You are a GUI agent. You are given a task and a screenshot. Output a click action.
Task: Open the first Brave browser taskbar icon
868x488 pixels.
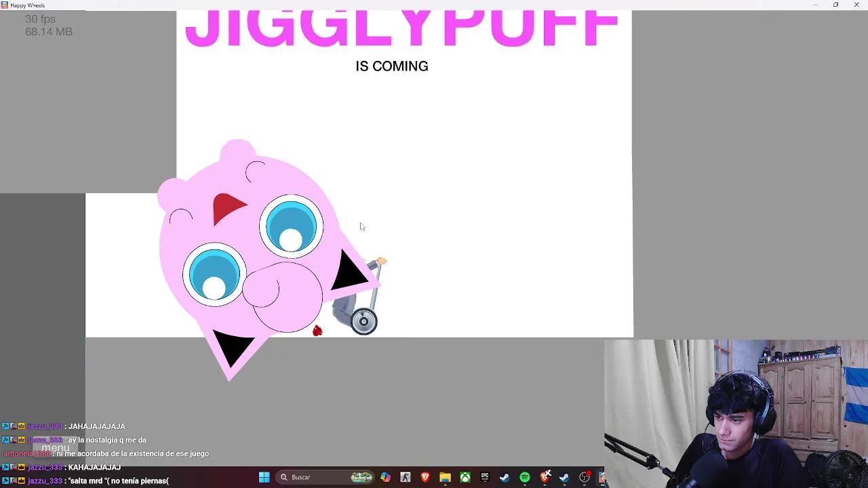coord(425,477)
